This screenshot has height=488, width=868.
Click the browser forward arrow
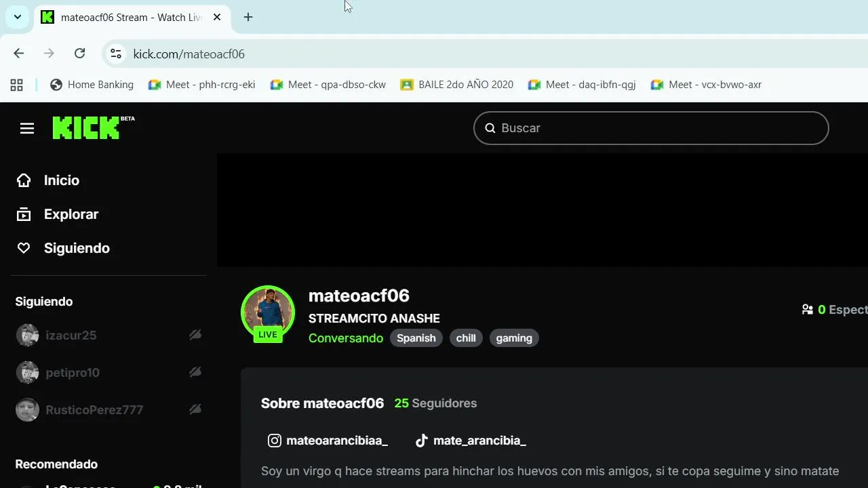(x=49, y=54)
